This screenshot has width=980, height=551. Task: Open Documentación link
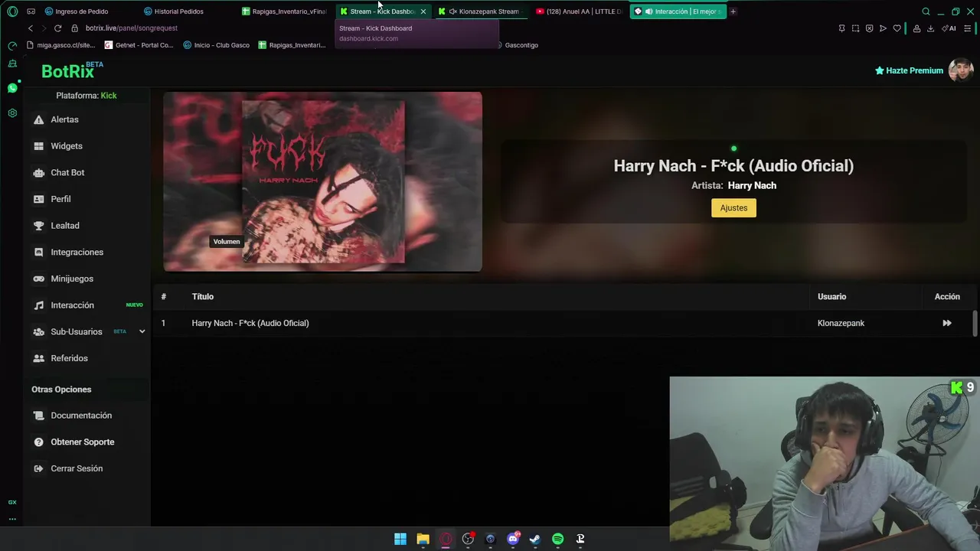tap(81, 416)
